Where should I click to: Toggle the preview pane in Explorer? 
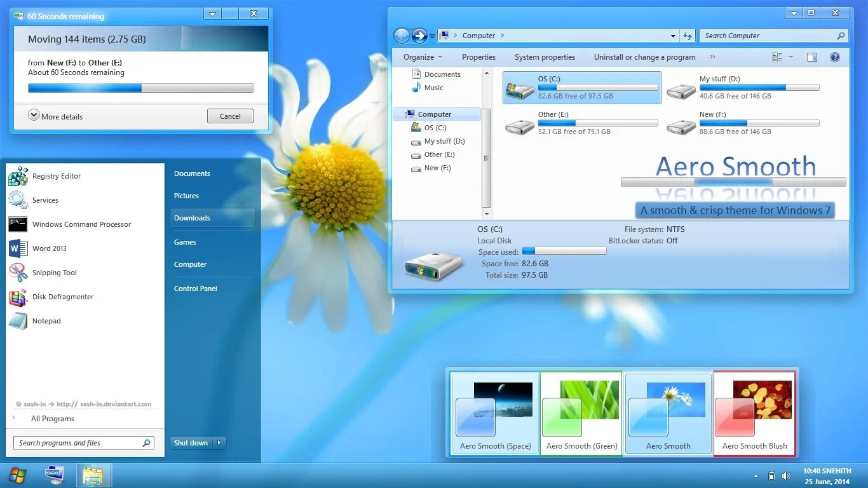click(x=811, y=57)
